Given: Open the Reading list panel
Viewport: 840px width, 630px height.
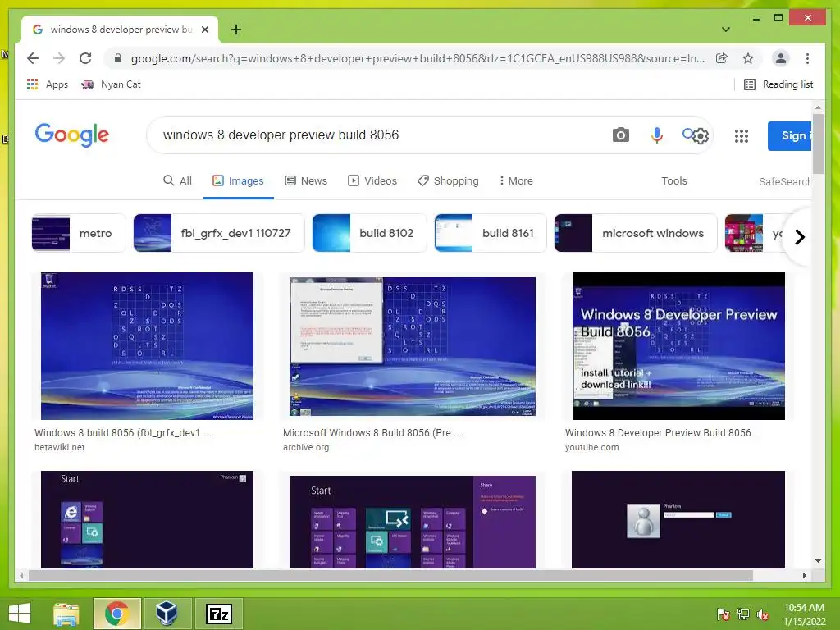Looking at the screenshot, I should point(779,84).
